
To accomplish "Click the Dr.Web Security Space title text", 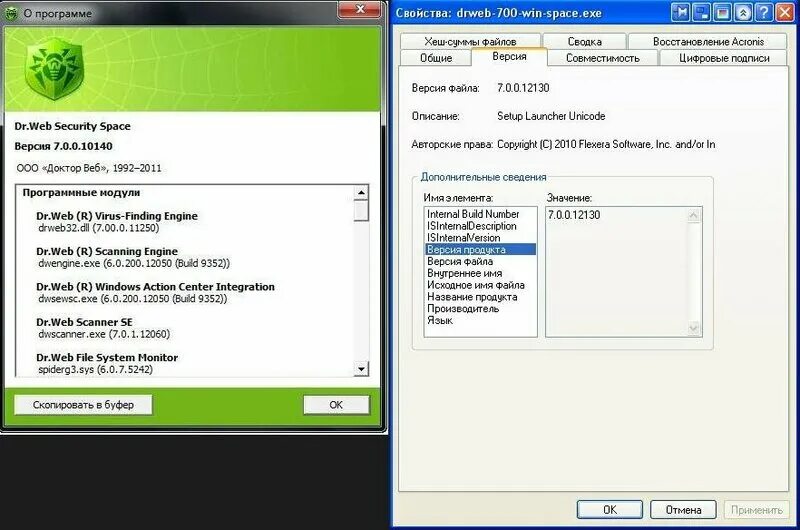I will (x=72, y=126).
